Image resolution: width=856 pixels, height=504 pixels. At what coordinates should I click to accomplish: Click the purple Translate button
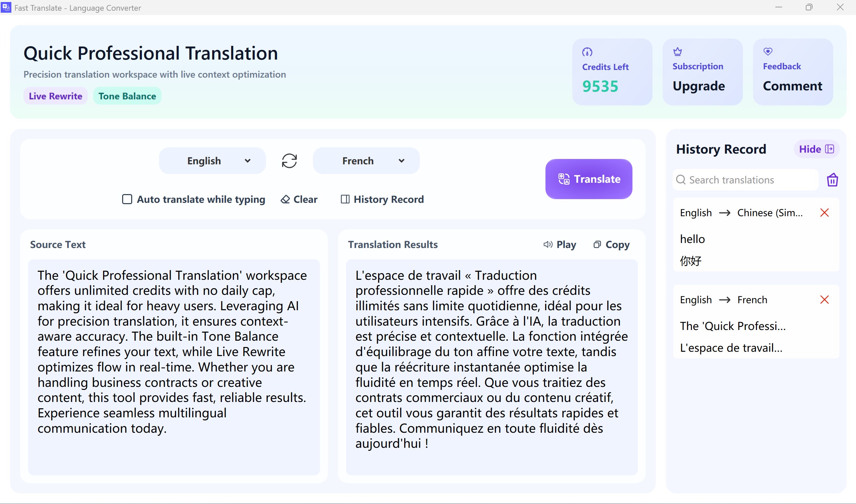[x=589, y=179]
